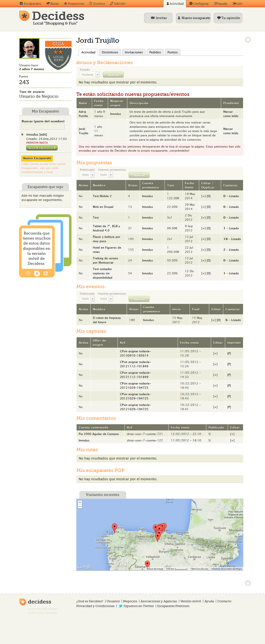The height and width of the screenshot is (644, 265).
Task: Click the clock icon on the orange phone graphic
Action: point(28,273)
